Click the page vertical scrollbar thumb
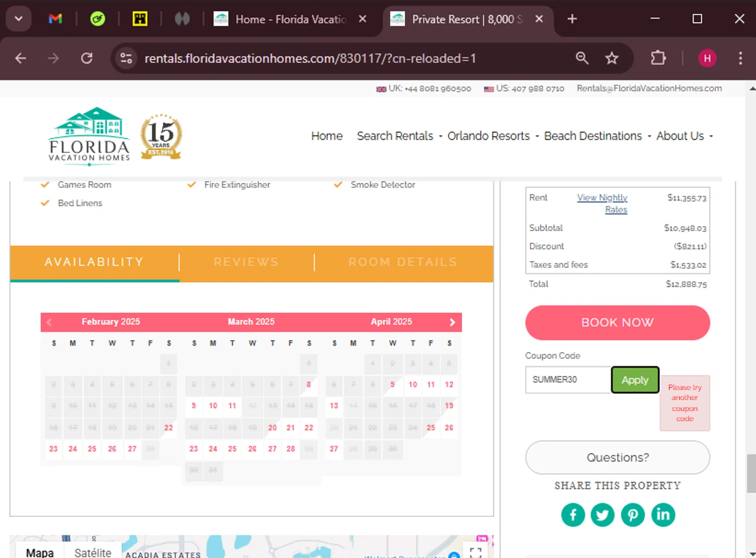Image resolution: width=756 pixels, height=558 pixels. (751, 473)
